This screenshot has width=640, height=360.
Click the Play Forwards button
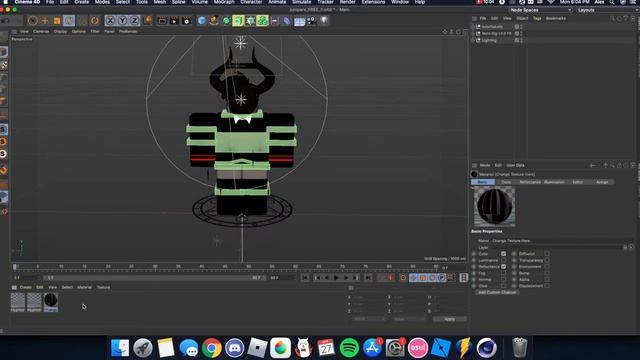(x=336, y=278)
